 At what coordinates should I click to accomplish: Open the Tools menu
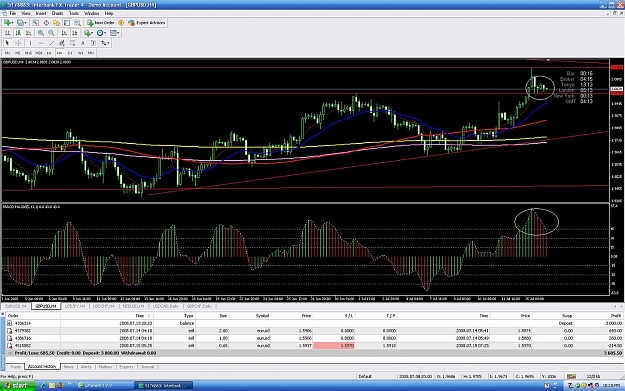click(x=74, y=13)
